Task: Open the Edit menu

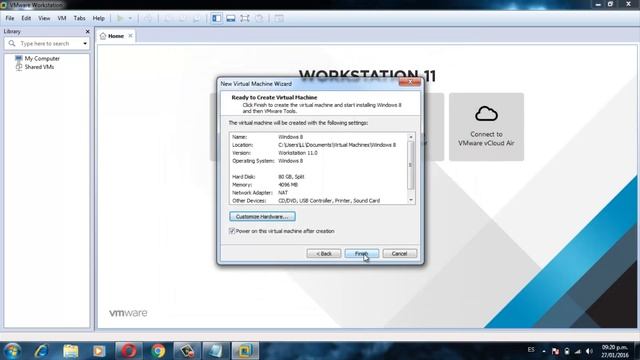Action: [x=26, y=18]
